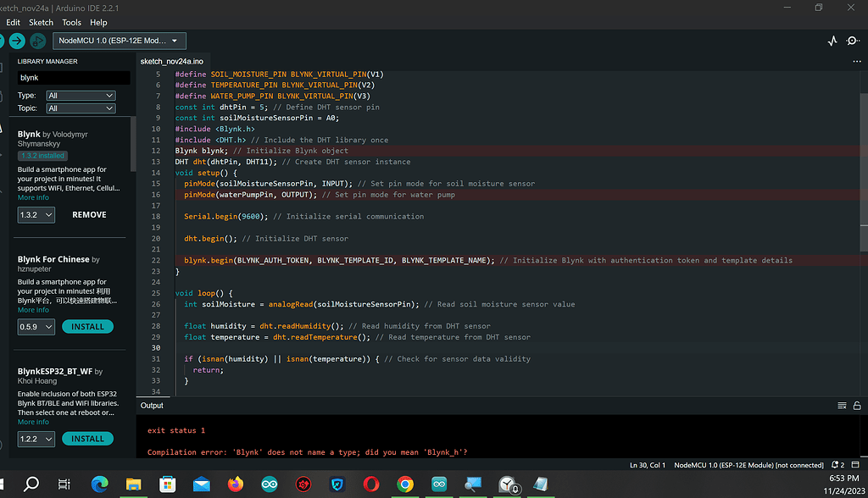This screenshot has width=868, height=498.
Task: Open the Sketch menu
Action: click(x=41, y=22)
